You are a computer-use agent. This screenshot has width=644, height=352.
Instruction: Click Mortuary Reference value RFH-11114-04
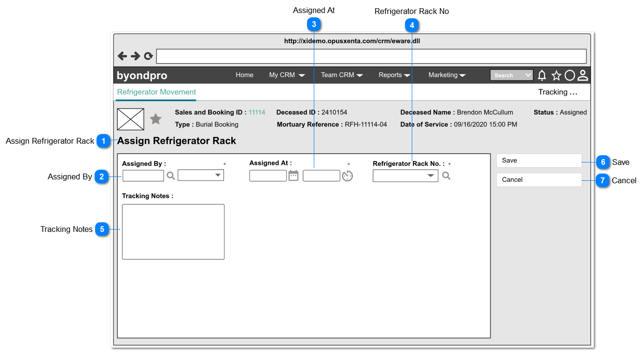tap(366, 124)
